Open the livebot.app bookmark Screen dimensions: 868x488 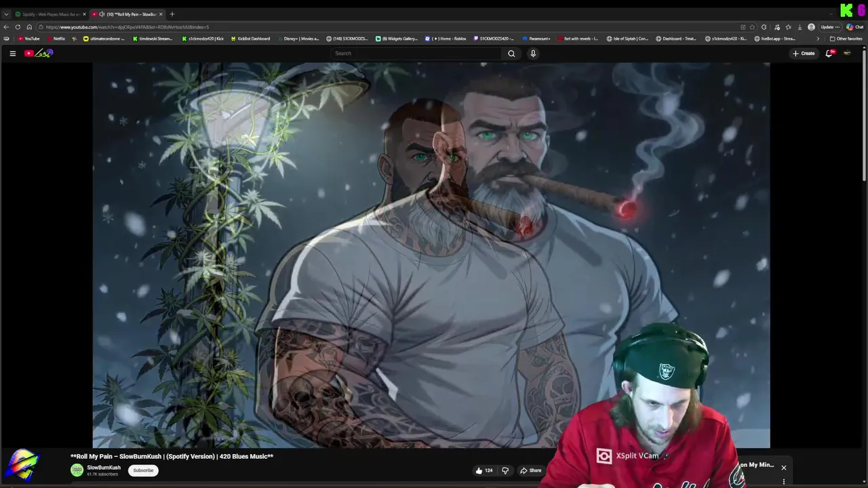[x=774, y=39]
